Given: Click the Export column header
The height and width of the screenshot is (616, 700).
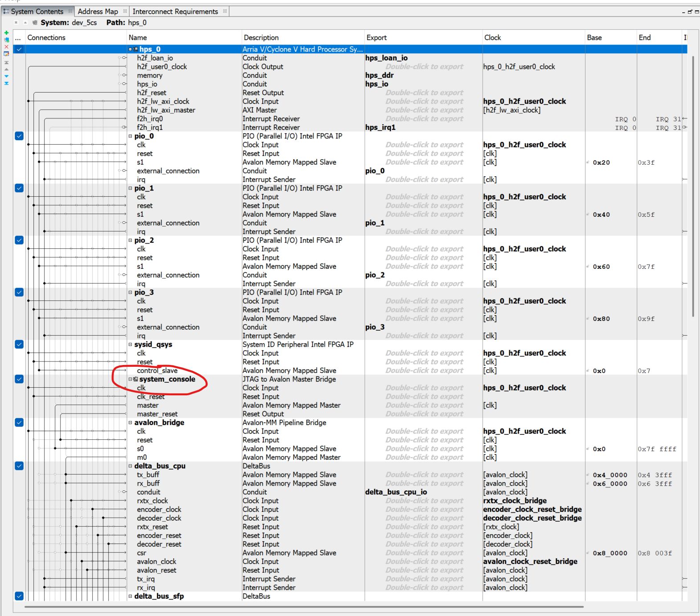Looking at the screenshot, I should pos(423,38).
